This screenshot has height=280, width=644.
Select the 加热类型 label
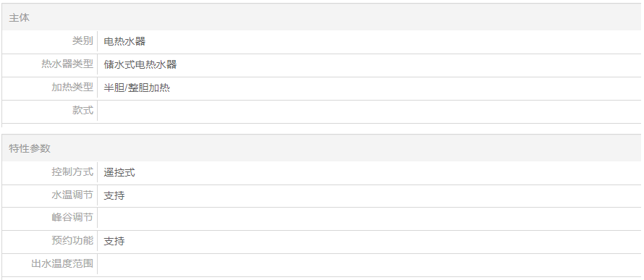72,88
